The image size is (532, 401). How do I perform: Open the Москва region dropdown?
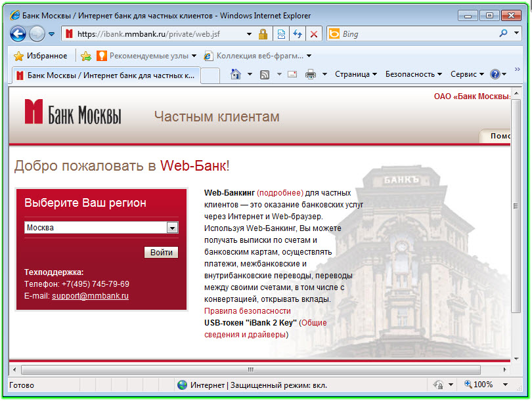coord(101,228)
